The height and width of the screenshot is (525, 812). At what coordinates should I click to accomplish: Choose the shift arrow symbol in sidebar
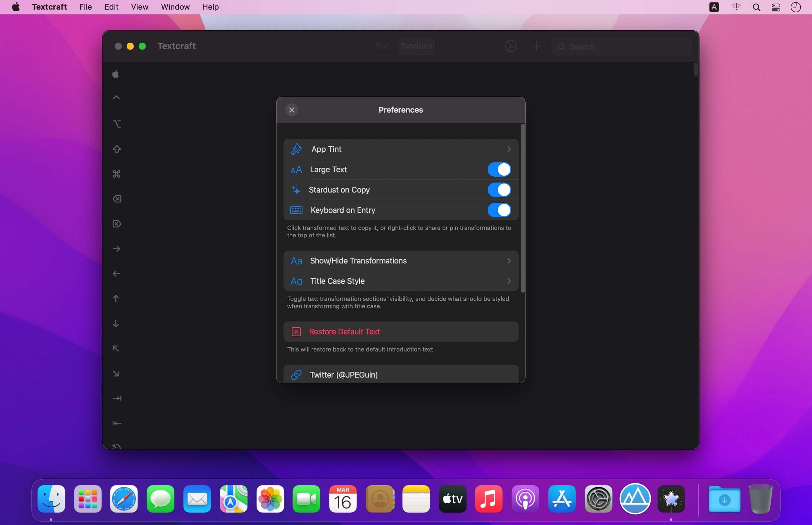click(117, 149)
